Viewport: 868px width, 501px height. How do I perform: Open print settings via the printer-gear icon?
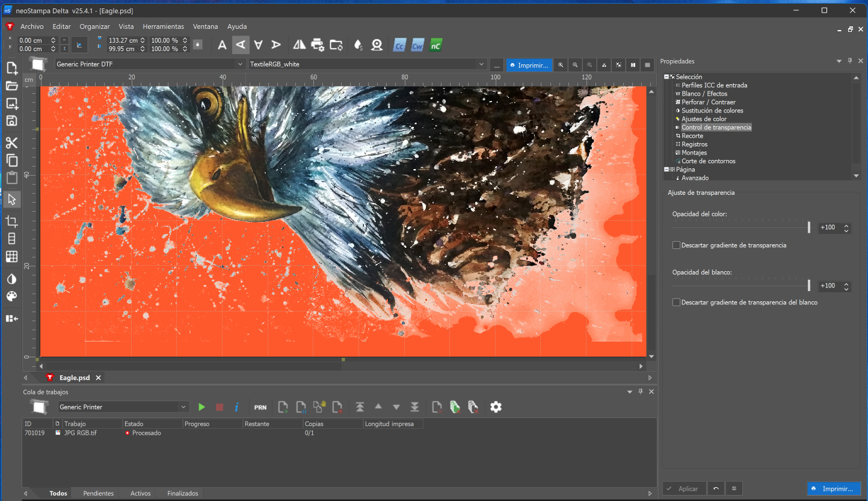point(318,45)
